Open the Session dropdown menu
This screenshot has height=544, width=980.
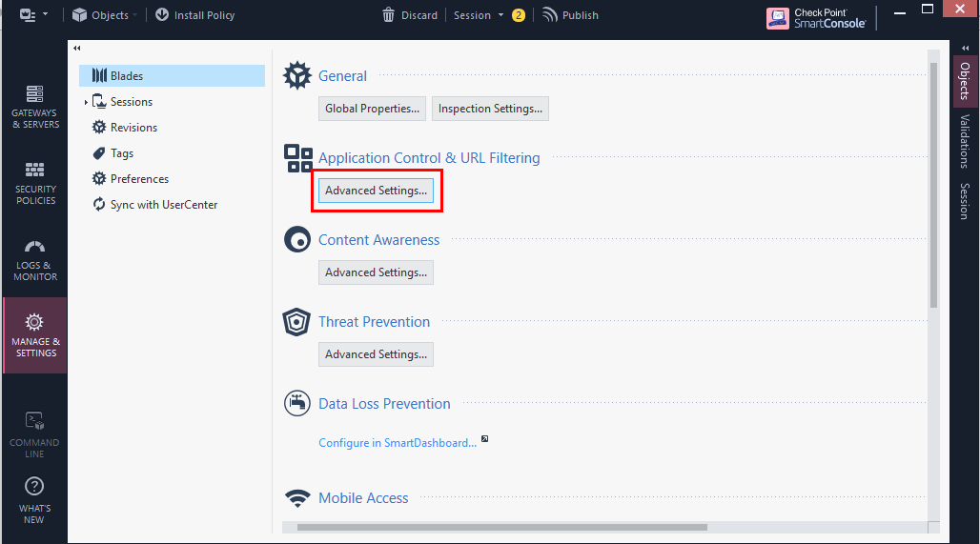479,15
